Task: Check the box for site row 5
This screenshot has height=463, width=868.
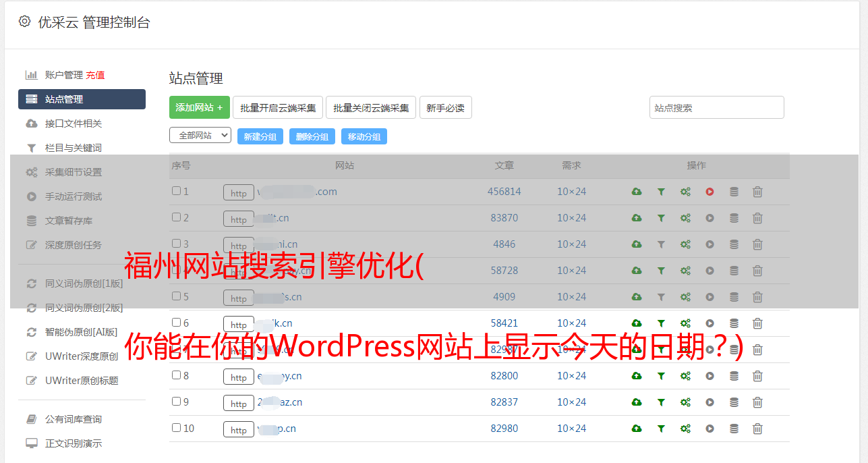Action: tap(176, 296)
